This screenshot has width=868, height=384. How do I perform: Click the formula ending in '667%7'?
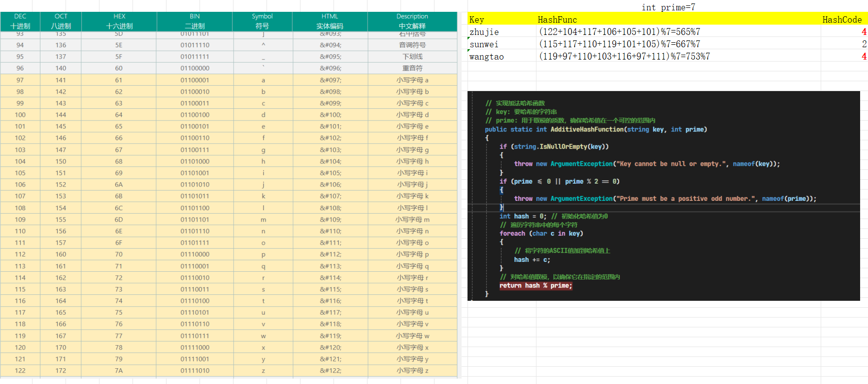click(x=619, y=44)
